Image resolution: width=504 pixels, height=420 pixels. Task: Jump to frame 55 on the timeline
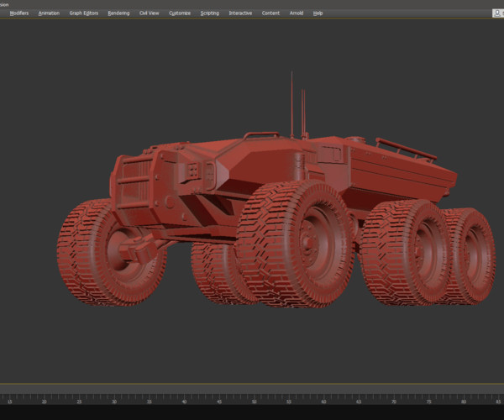pyautogui.click(x=289, y=402)
